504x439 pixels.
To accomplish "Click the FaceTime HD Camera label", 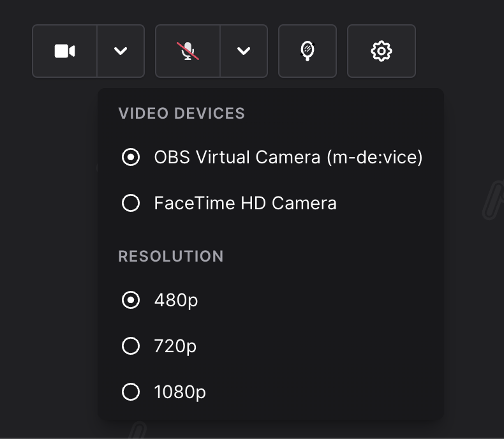I will [x=245, y=203].
